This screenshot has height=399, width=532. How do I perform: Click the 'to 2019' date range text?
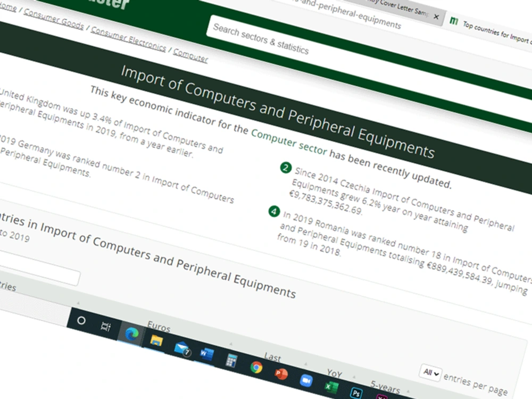click(x=14, y=236)
